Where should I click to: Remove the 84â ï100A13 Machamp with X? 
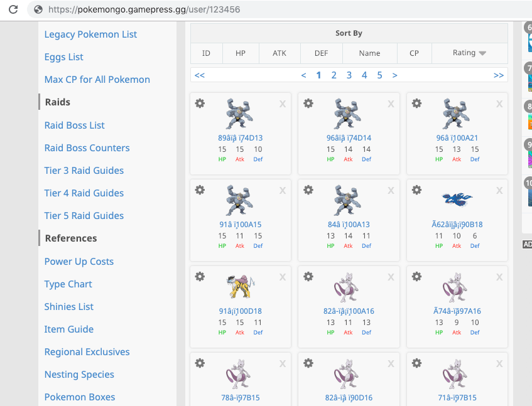pos(391,191)
